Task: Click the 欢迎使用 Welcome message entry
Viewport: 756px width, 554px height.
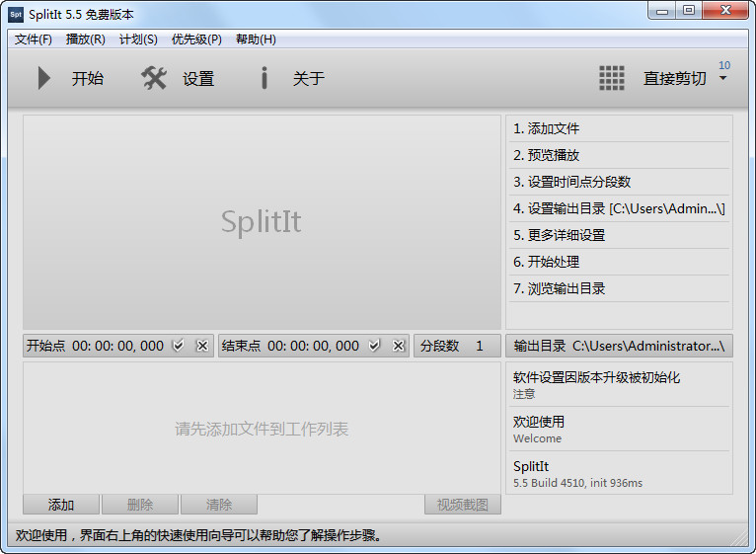Action: tap(619, 429)
